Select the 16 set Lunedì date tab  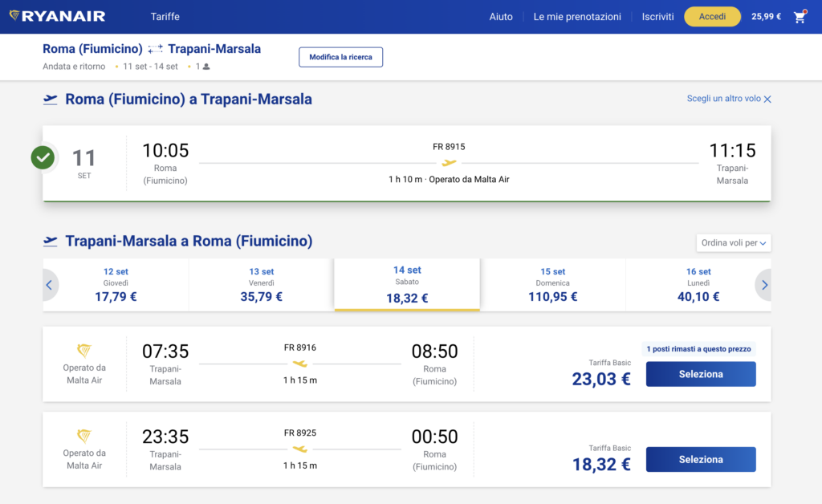[x=698, y=285]
